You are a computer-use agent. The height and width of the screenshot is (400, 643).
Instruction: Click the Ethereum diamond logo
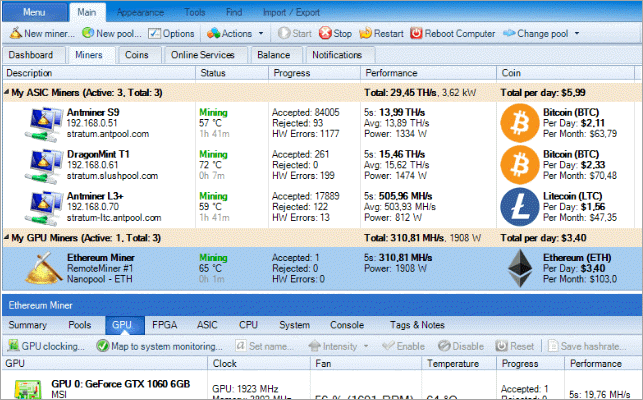(520, 268)
